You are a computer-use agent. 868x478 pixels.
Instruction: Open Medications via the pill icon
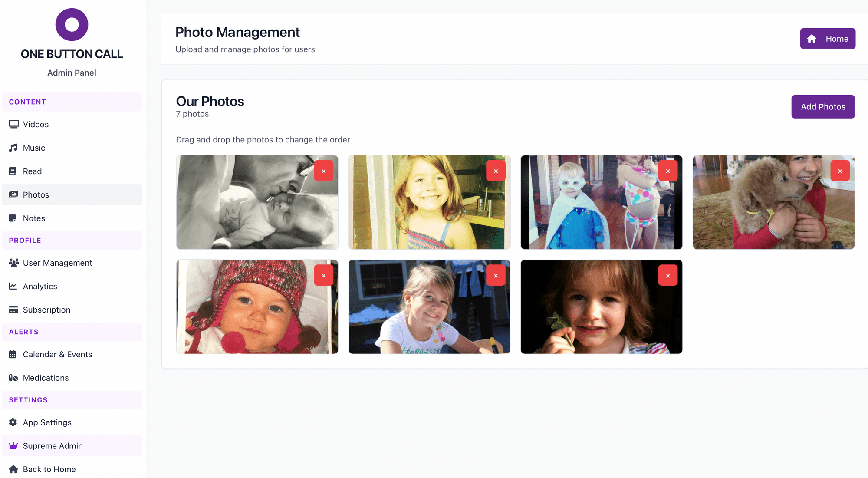(x=13, y=378)
